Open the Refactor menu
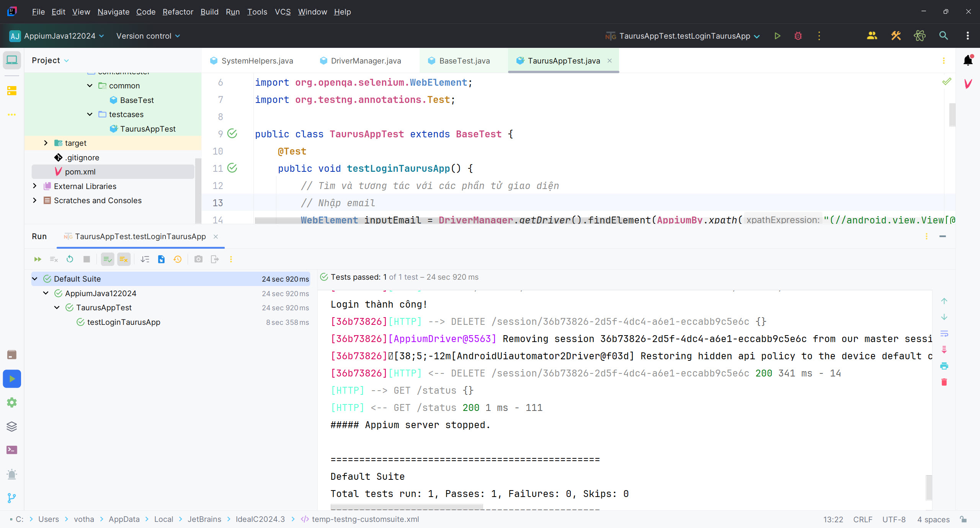The width and height of the screenshot is (980, 528). [178, 12]
